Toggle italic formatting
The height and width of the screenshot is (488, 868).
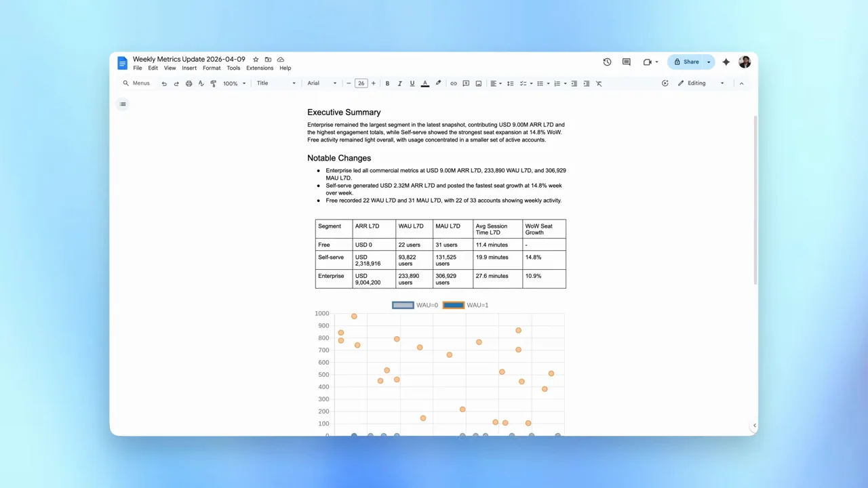(399, 83)
